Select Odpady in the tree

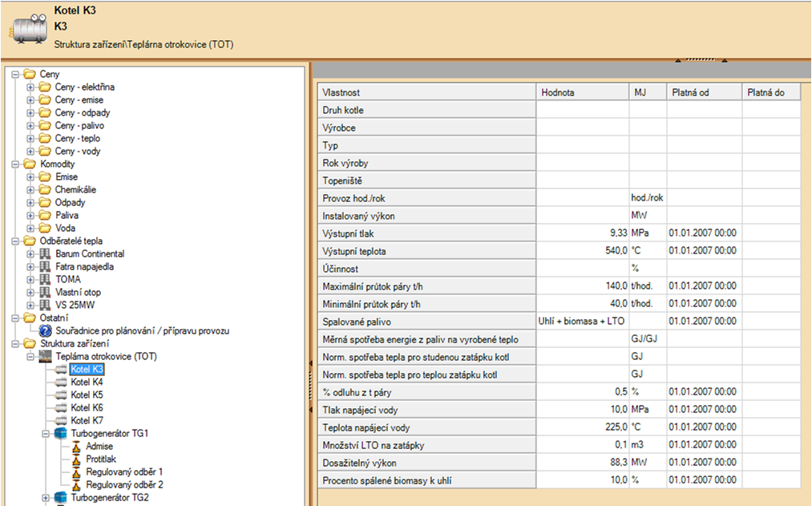click(x=71, y=203)
